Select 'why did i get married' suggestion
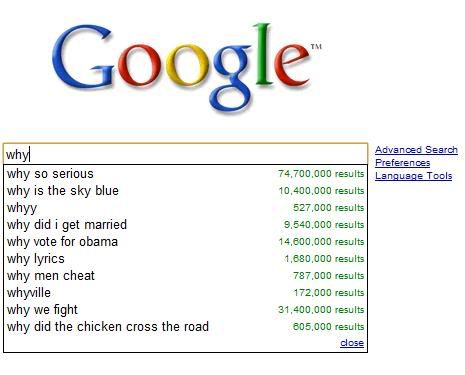Viewport: 465px width, 375px height. click(x=185, y=225)
